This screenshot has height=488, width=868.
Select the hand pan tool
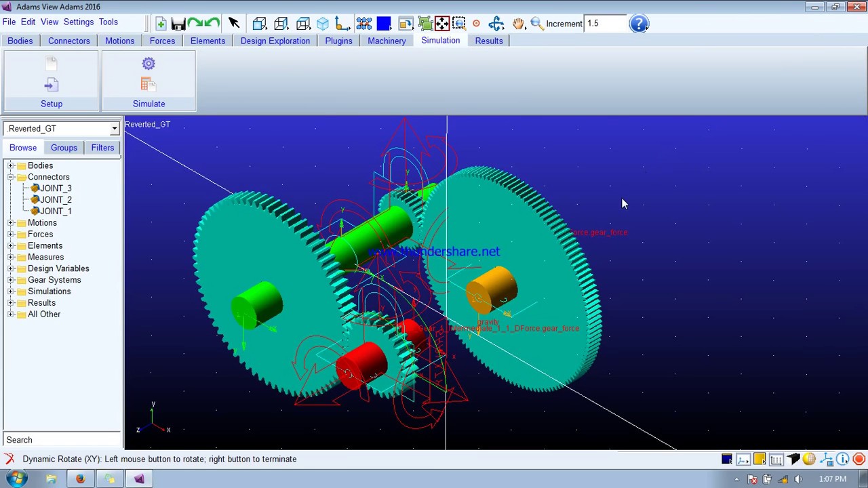click(x=518, y=24)
